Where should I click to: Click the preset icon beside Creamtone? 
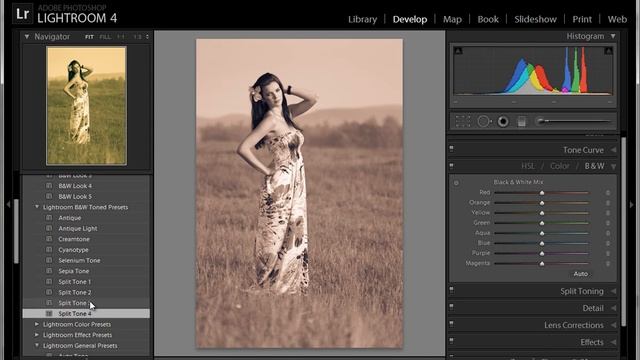pyautogui.click(x=49, y=239)
